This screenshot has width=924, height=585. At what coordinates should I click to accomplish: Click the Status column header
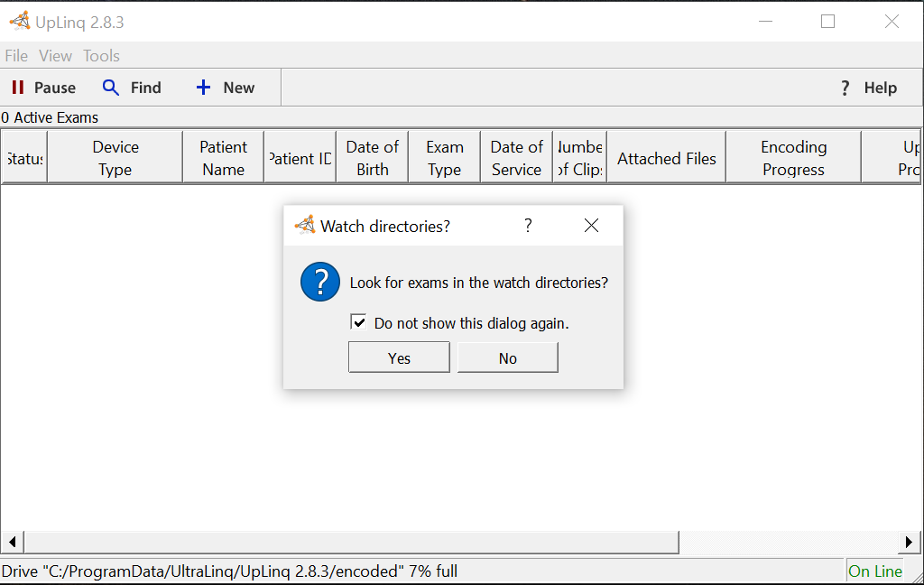point(24,158)
